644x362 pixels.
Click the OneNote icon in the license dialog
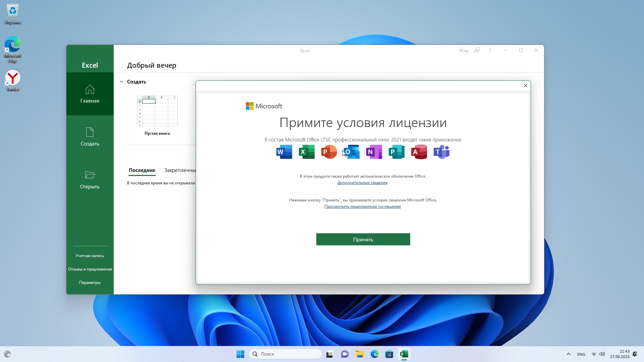(374, 152)
